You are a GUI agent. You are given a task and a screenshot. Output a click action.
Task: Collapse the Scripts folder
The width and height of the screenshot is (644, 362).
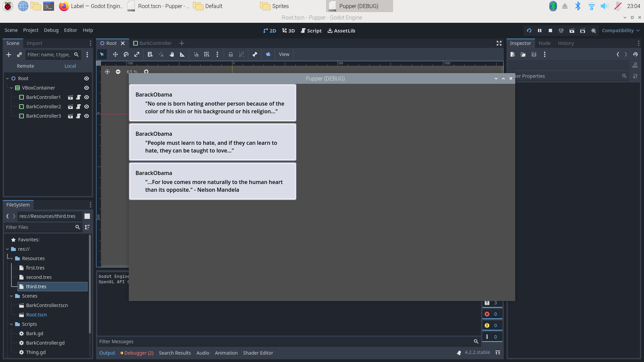click(x=11, y=324)
